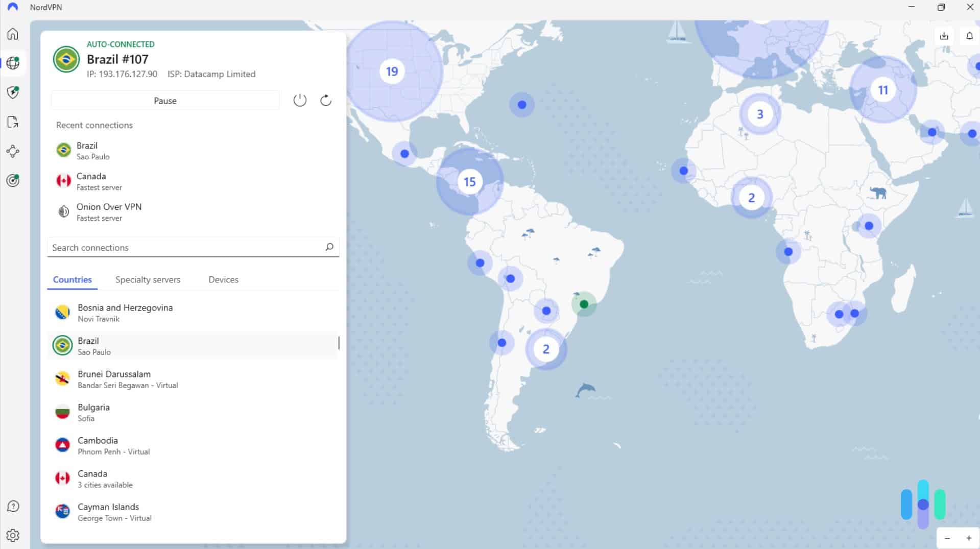Click the 19 server cluster on the map
The width and height of the screenshot is (980, 549).
tap(392, 71)
